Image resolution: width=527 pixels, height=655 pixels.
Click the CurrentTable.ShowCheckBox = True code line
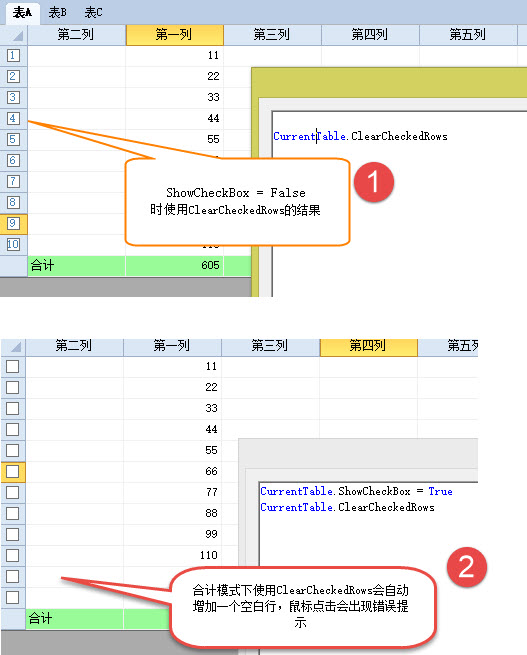tap(356, 491)
